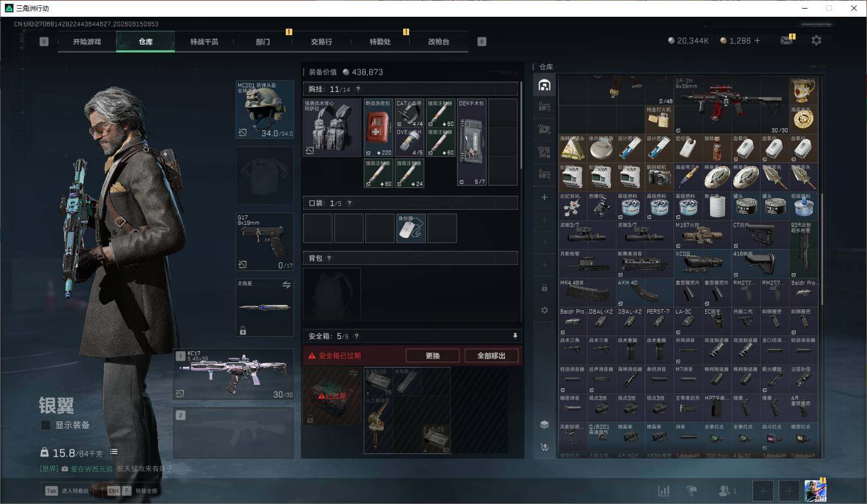This screenshot has width=867, height=504.
Task: Click the stash scrollbar
Action: (x=821, y=249)
